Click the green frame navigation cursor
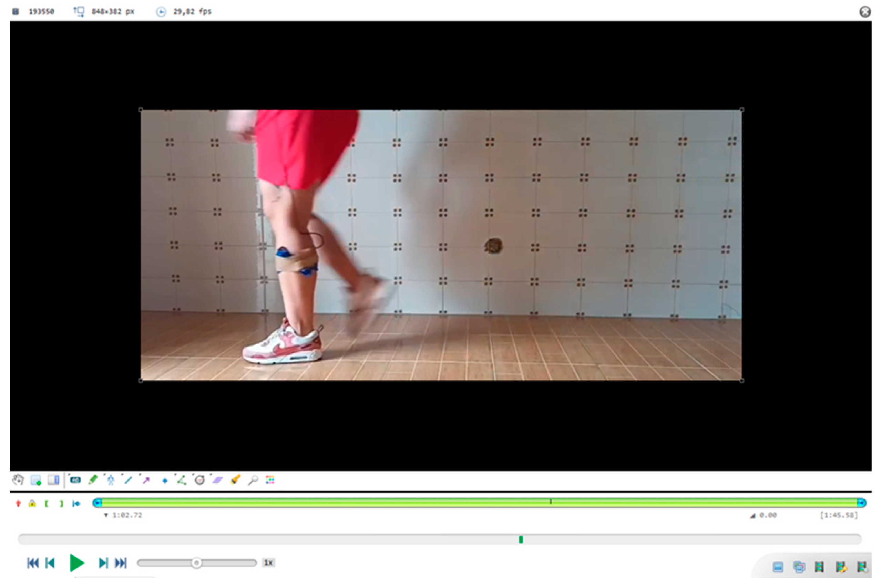 click(521, 539)
